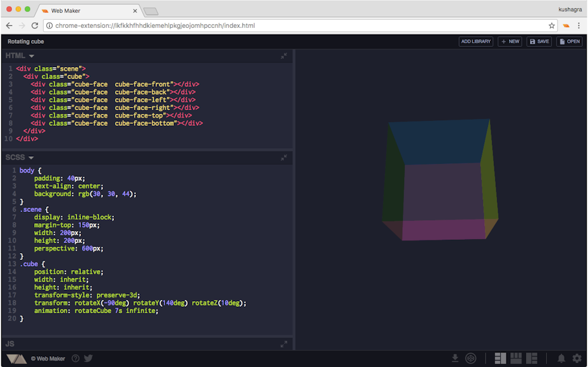Switch to the horizontal stacked layout
588x367 pixels.
(517, 358)
